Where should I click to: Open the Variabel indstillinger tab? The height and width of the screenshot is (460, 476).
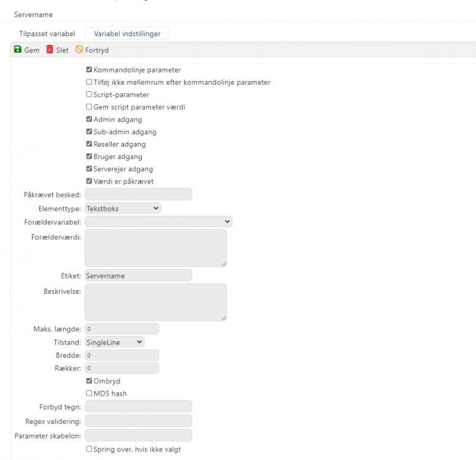coord(127,34)
